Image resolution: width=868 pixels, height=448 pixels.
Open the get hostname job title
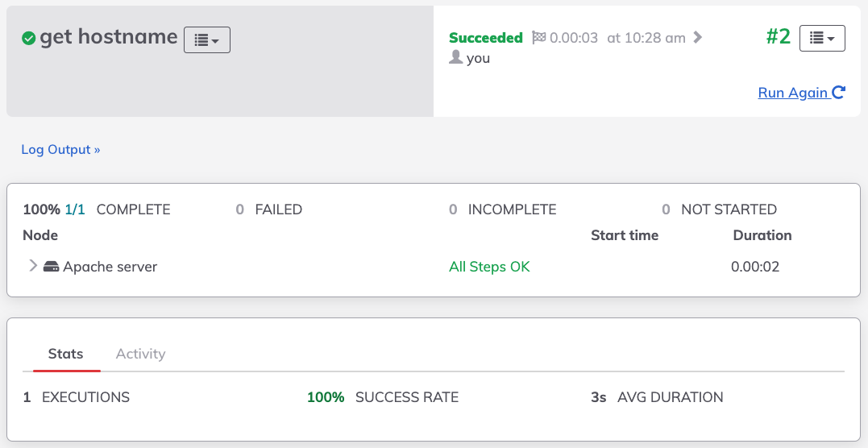pyautogui.click(x=109, y=37)
